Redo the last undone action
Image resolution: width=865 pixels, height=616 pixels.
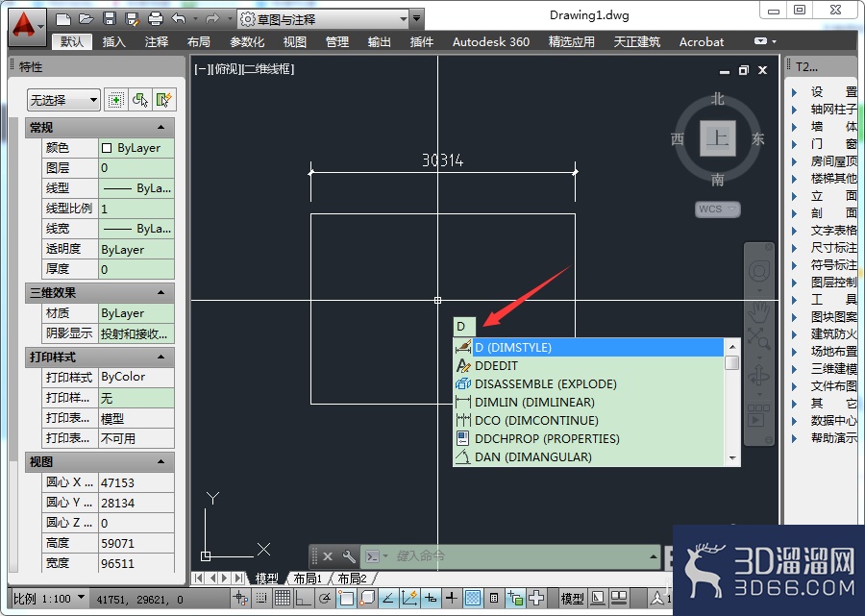click(x=212, y=19)
